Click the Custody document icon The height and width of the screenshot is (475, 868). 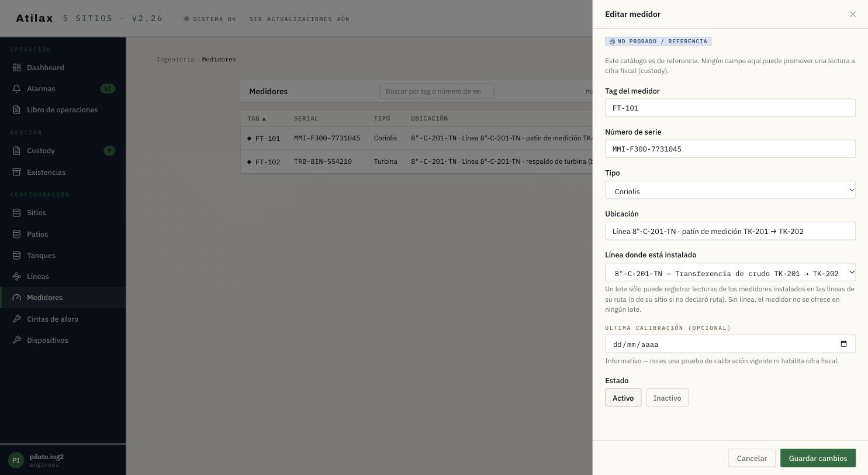(17, 151)
